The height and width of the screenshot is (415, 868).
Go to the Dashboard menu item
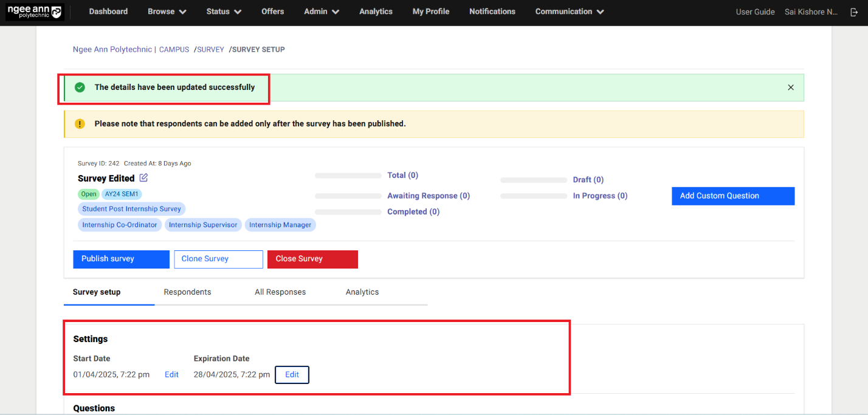[108, 12]
